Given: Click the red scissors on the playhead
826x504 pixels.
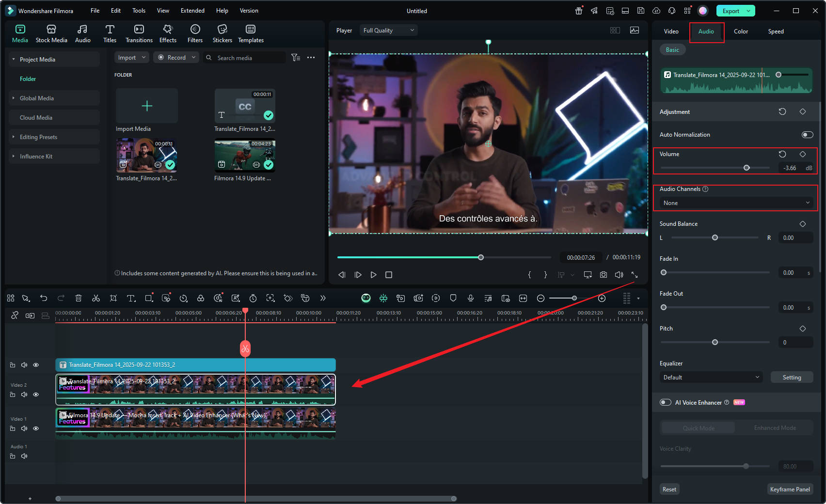Looking at the screenshot, I should (245, 349).
